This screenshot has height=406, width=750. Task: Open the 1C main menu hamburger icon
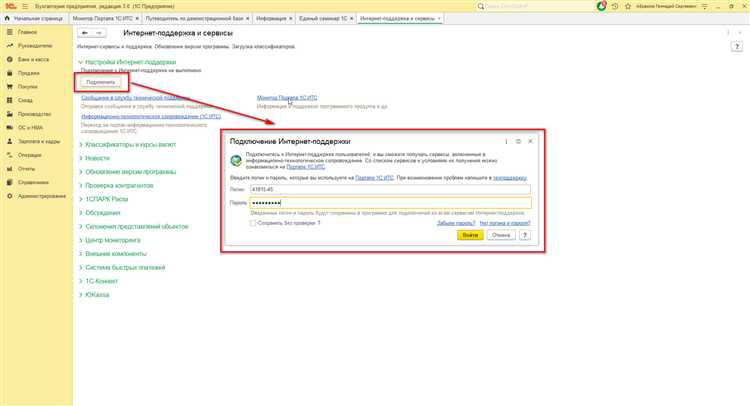(x=25, y=6)
